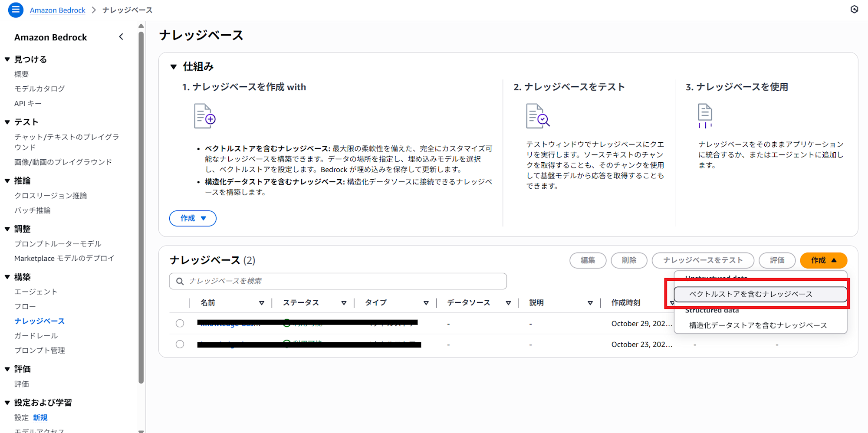Collapse the 仕組み panel

click(174, 67)
